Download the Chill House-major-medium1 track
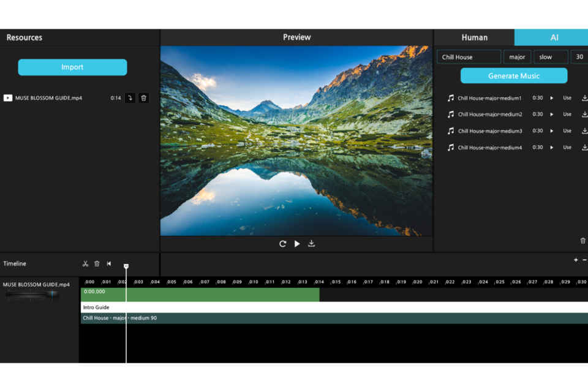Screen dimensions: 588x392 584,98
